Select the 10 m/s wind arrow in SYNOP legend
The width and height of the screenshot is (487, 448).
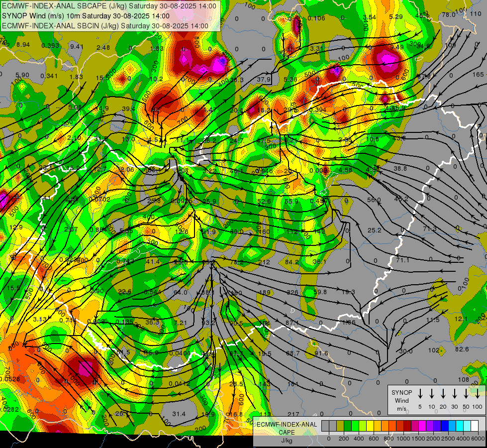[x=431, y=394]
